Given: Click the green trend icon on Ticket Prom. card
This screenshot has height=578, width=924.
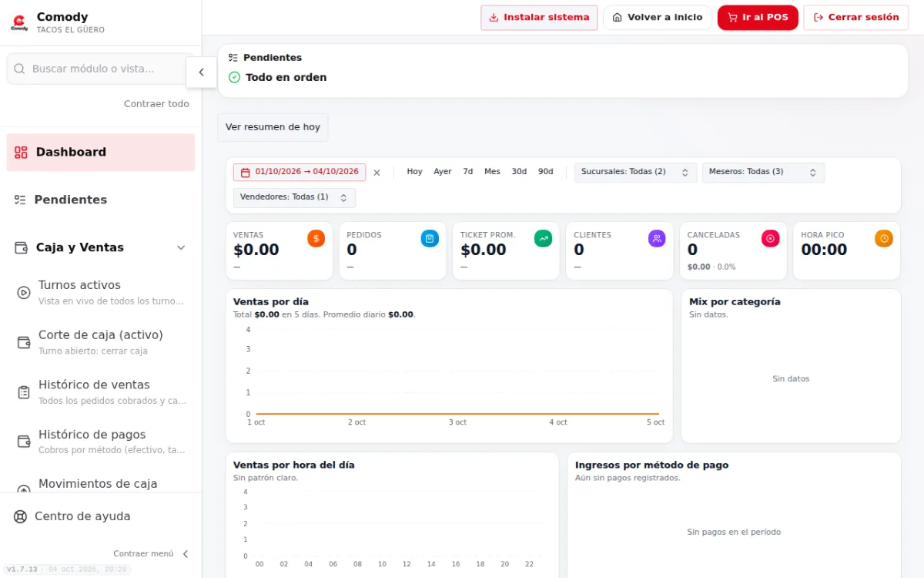Looking at the screenshot, I should (544, 239).
